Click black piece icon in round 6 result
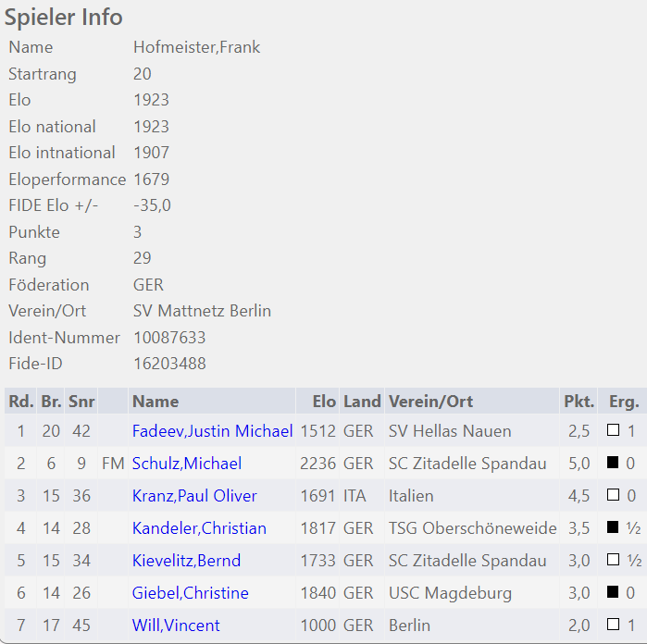The width and height of the screenshot is (647, 644). [x=613, y=592]
